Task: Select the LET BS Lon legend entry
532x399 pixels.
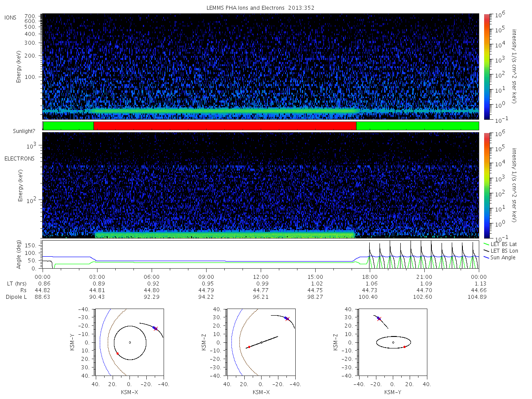Action: pos(501,251)
